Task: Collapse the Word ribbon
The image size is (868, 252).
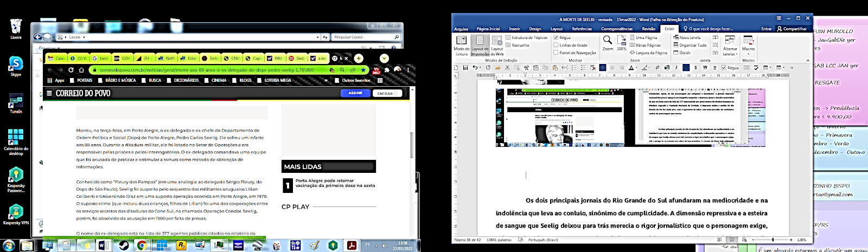Action: pyautogui.click(x=808, y=60)
